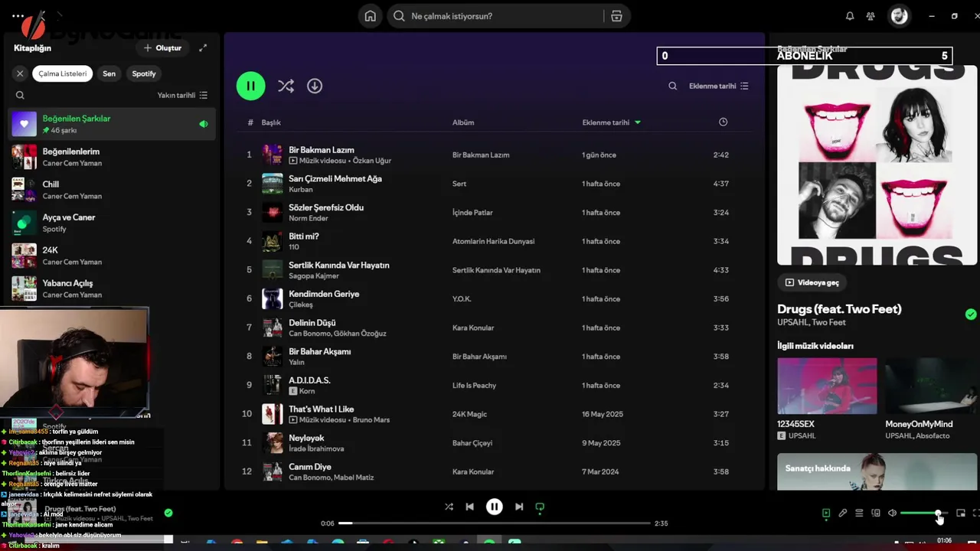The image size is (980, 551).
Task: Open the Yabancı Açılış playlist
Action: click(112, 289)
